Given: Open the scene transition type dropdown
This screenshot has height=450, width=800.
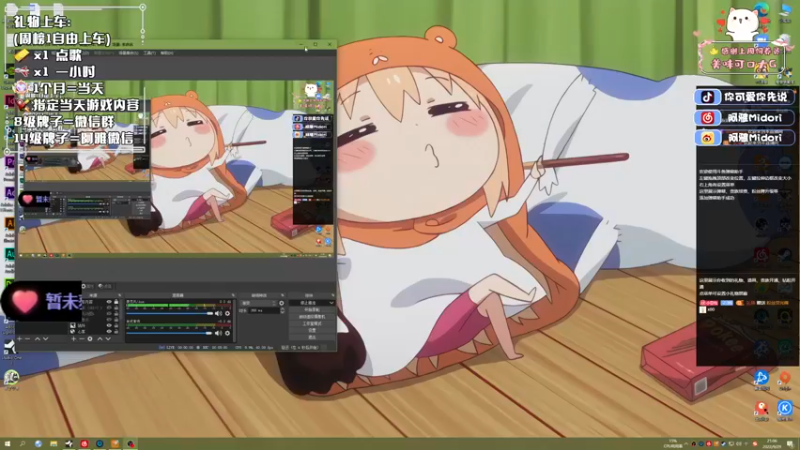Looking at the screenshot, I should click(x=259, y=303).
